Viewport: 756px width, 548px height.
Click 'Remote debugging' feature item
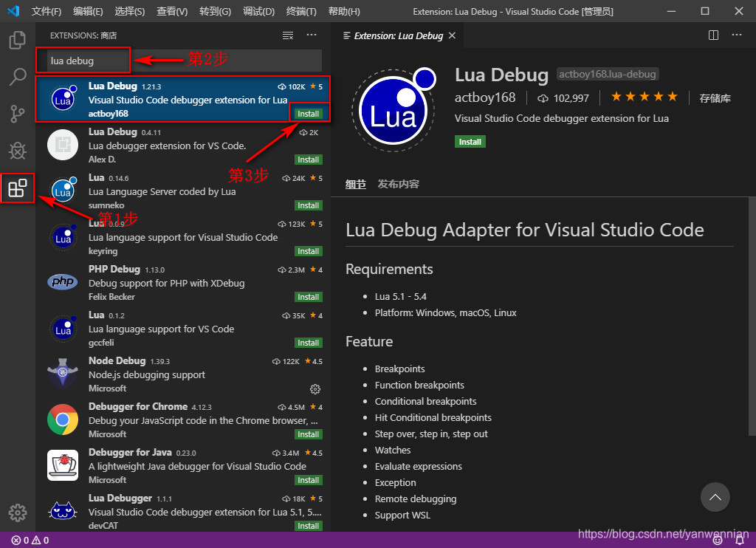click(x=416, y=499)
